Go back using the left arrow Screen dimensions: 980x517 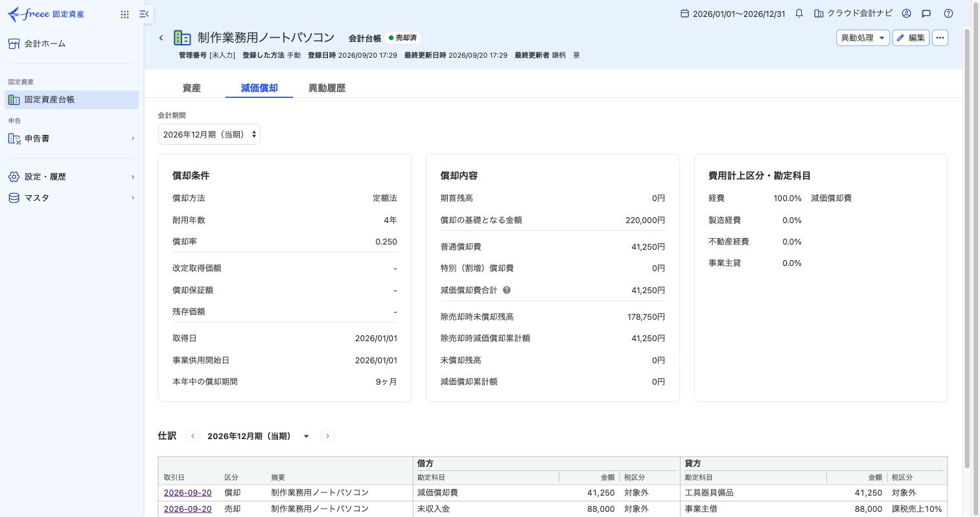[x=161, y=38]
